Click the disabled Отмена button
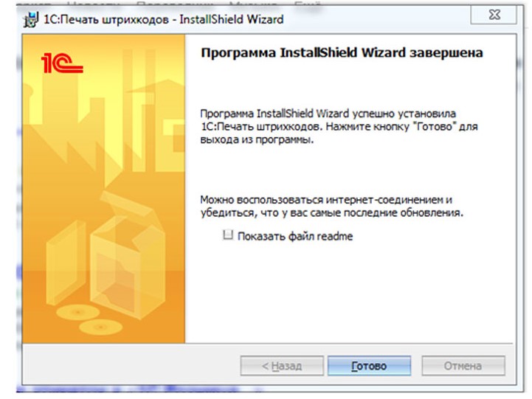Image resolution: width=532 pixels, height=399 pixels. pos(463,366)
